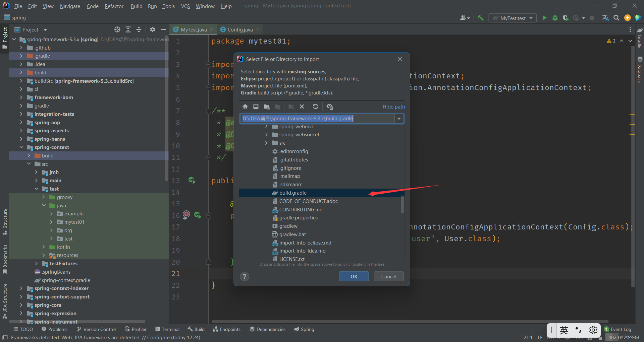The width and height of the screenshot is (644, 342).
Task: Switch to MyTest.java editor tab
Action: [194, 29]
